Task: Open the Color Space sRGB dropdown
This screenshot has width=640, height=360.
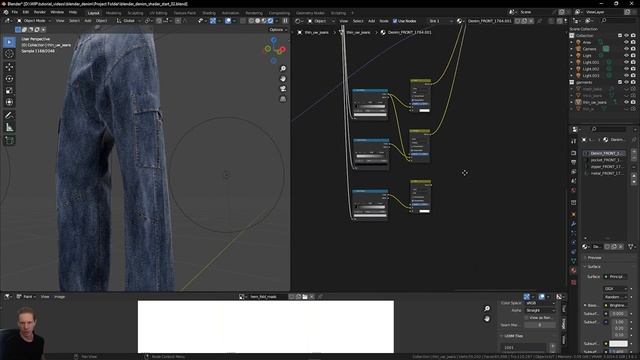Action: tap(540, 303)
